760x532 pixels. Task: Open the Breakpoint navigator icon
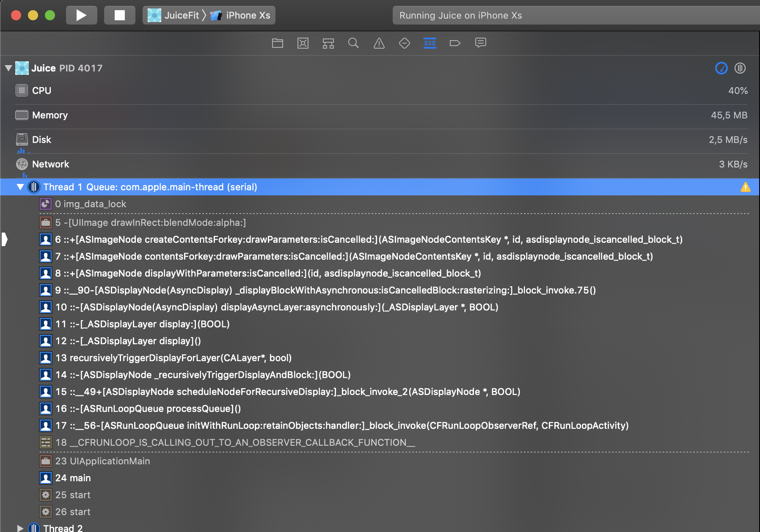point(455,43)
